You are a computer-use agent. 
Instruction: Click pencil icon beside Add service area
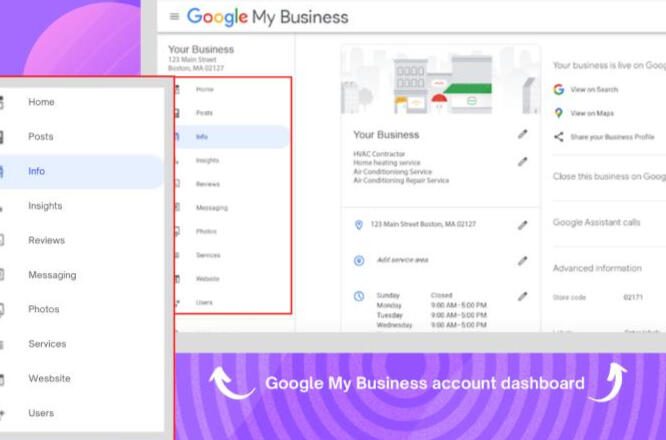click(x=522, y=261)
